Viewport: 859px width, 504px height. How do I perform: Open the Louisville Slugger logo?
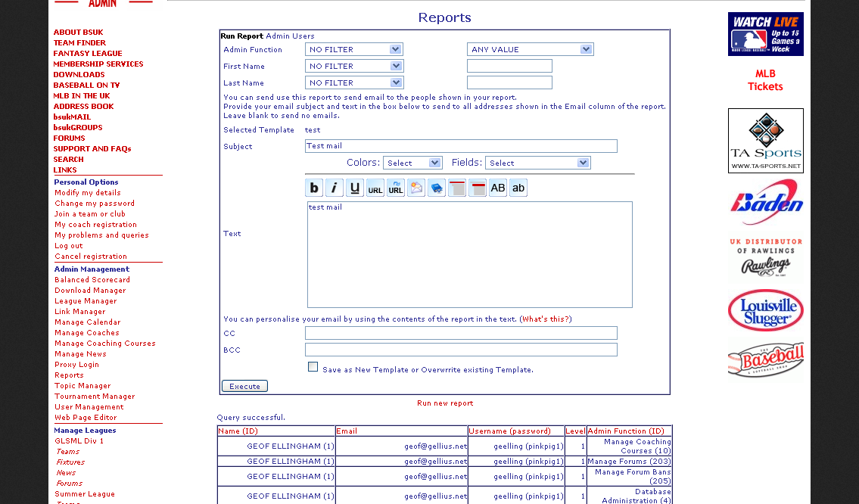pyautogui.click(x=765, y=310)
